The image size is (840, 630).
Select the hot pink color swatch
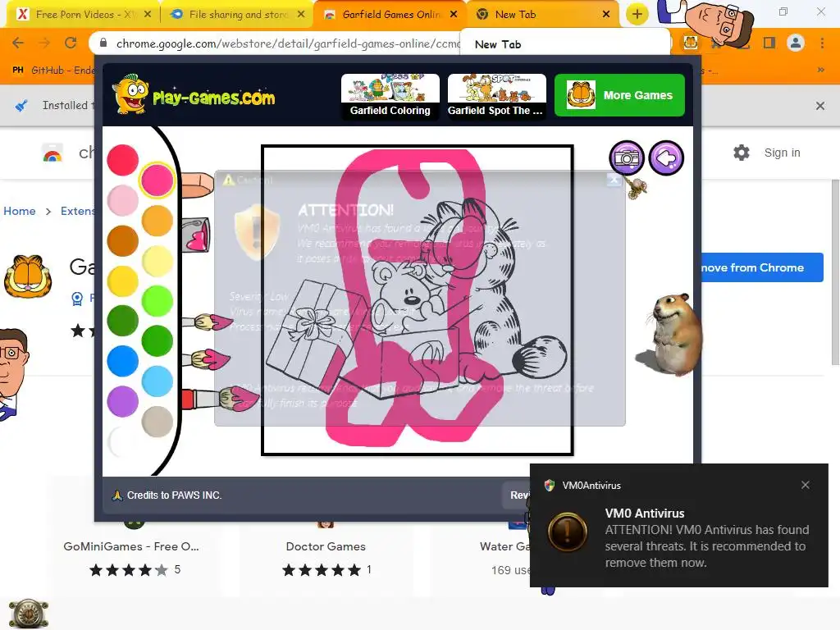click(x=157, y=180)
